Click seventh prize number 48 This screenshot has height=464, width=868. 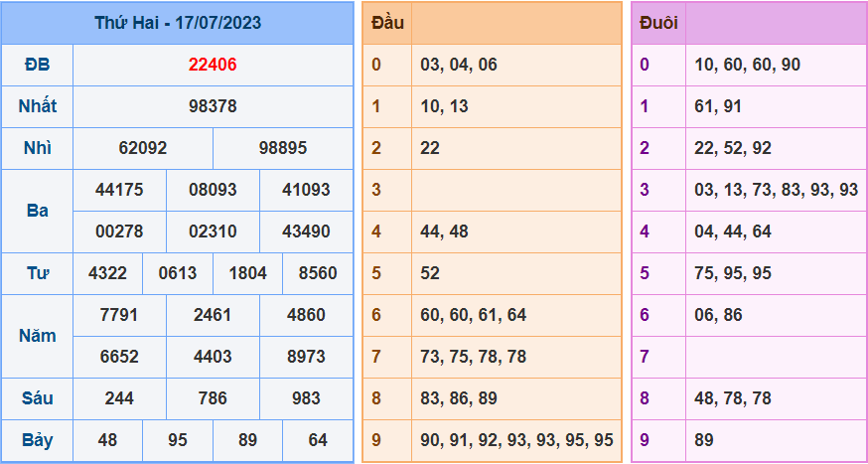click(x=107, y=440)
